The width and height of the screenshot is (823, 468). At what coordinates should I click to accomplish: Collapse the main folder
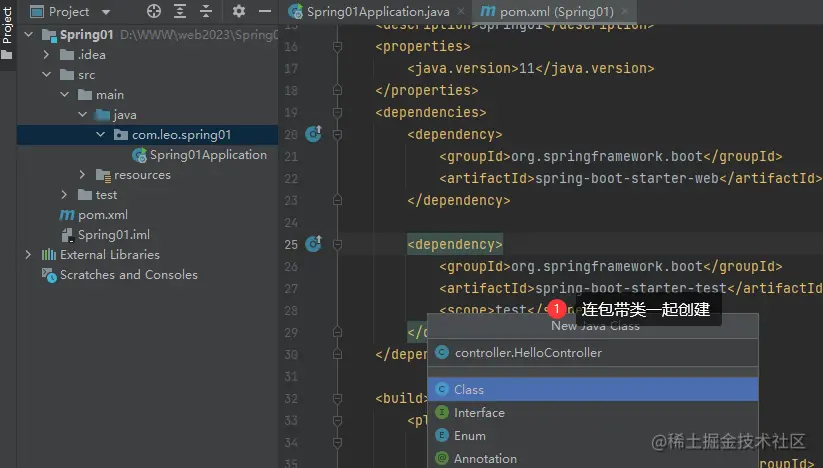point(65,94)
